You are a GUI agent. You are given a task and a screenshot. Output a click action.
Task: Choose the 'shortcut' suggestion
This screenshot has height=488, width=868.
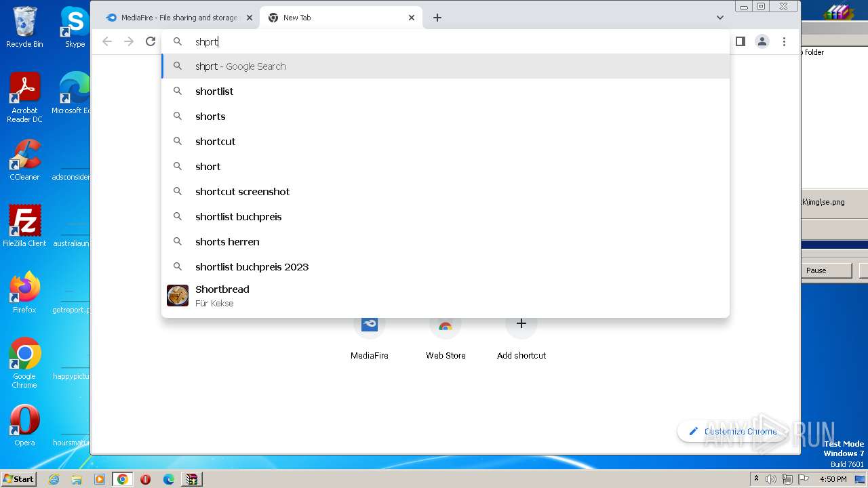[x=446, y=142]
